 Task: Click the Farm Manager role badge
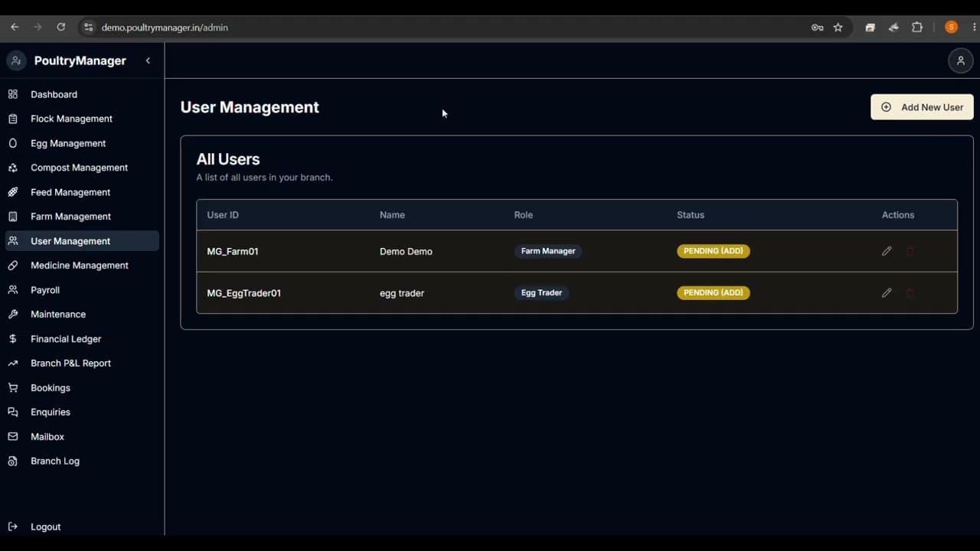548,251
